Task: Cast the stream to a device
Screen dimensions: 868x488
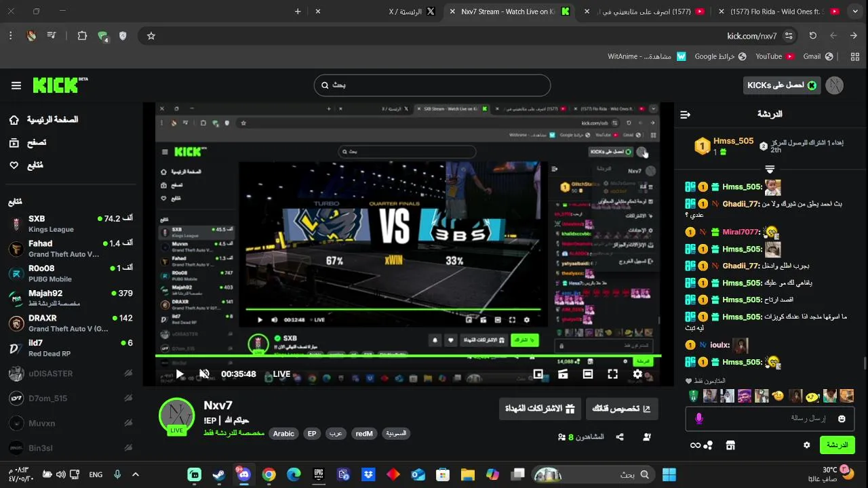Action: point(563,374)
